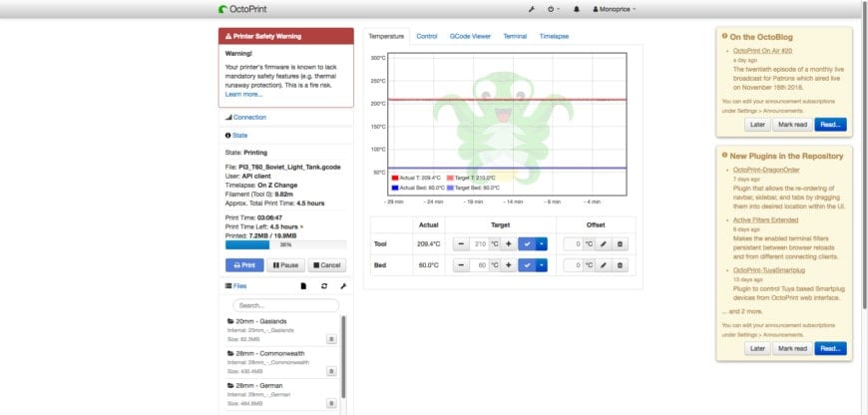Delete the 20mm - Gaslands folder

coord(331,339)
